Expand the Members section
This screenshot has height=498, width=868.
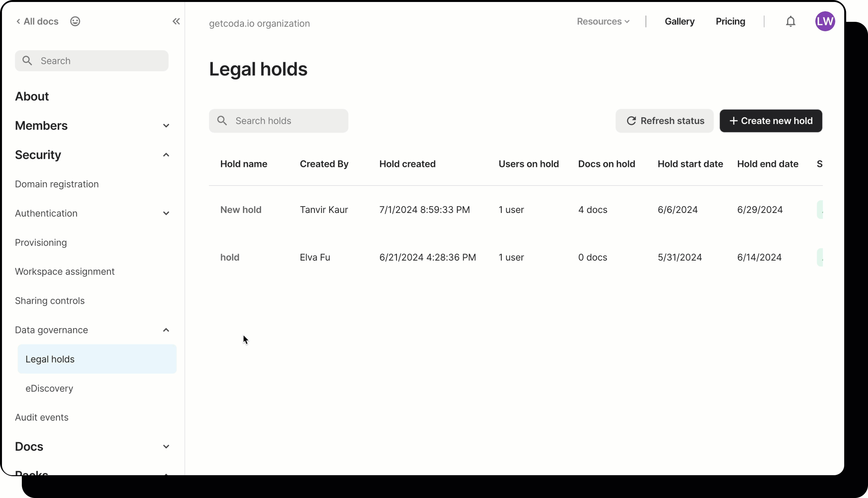coord(166,126)
